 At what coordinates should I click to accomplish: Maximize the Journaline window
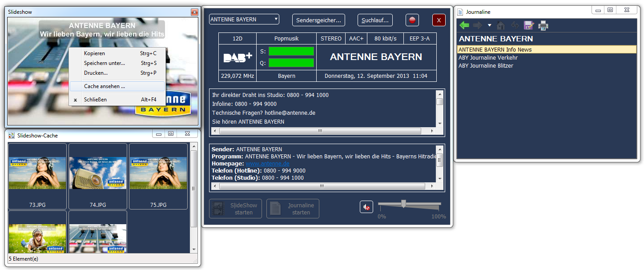pos(610,10)
